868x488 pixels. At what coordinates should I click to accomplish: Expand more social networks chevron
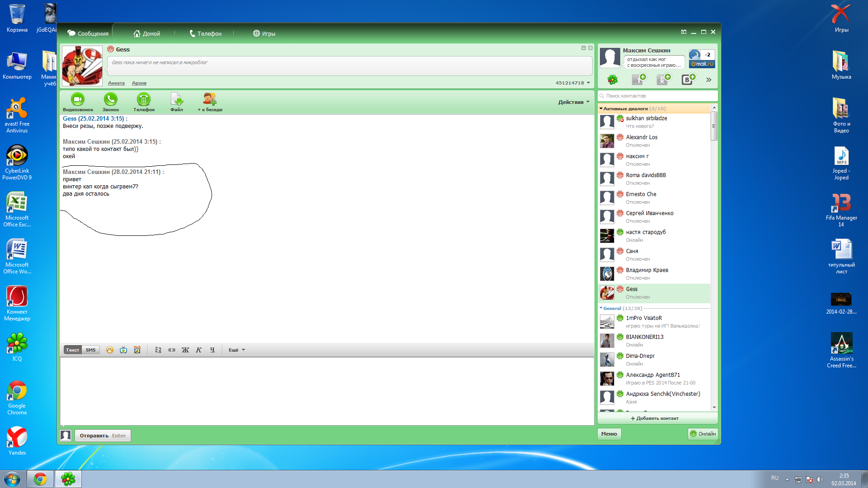point(708,80)
